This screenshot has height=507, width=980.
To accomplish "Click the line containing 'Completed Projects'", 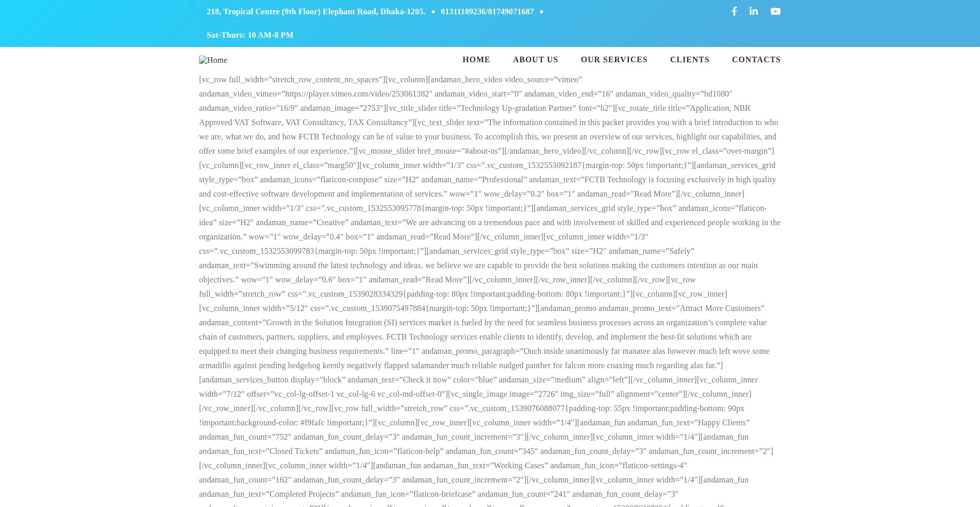I will [438, 494].
